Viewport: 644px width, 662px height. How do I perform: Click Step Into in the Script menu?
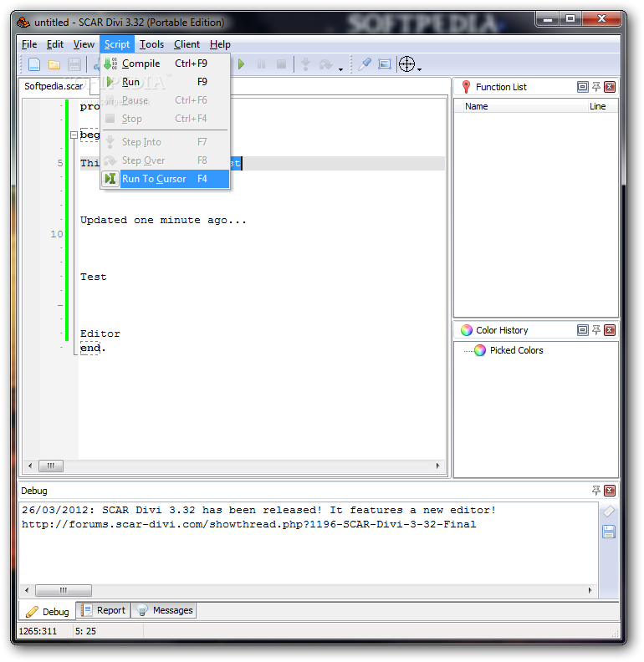click(x=166, y=142)
